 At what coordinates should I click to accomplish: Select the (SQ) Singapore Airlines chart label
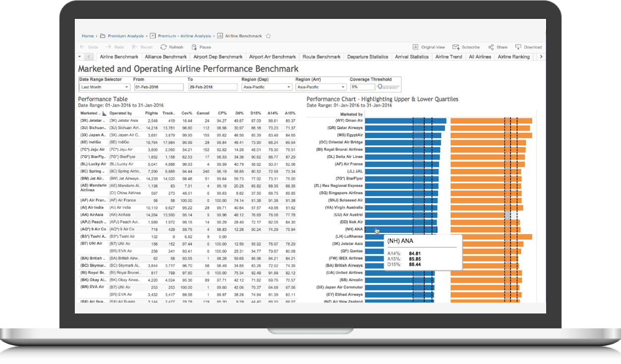341,193
